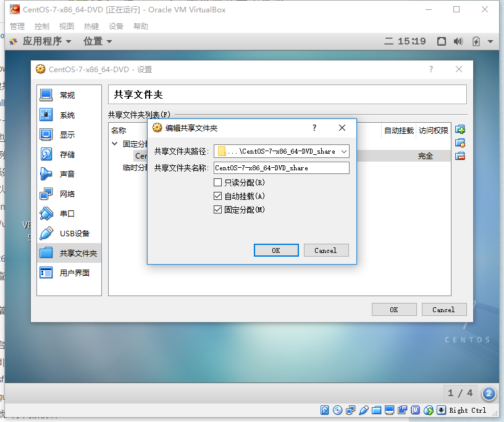The image size is (504, 422).
Task: Uncheck the 固定分配(M) checkbox
Action: point(217,210)
